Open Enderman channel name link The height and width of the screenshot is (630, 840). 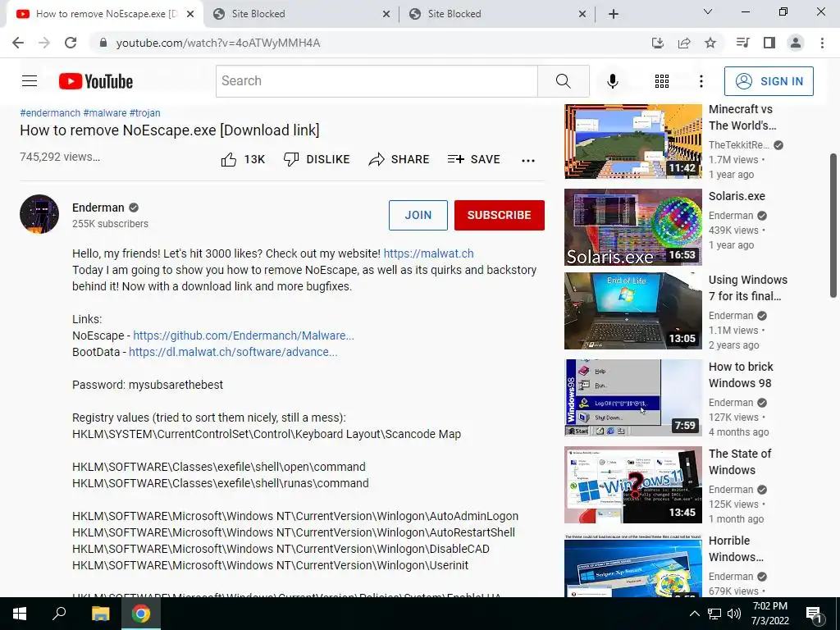point(98,208)
